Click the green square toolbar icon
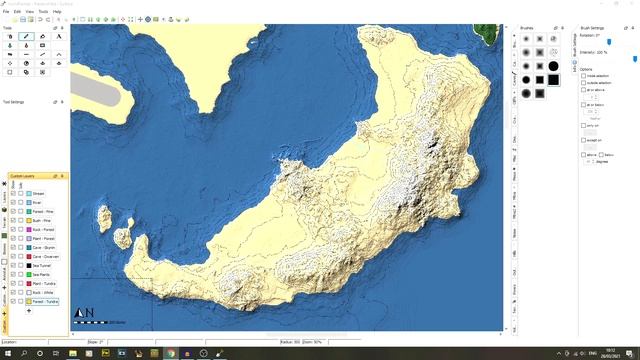 coord(156,20)
